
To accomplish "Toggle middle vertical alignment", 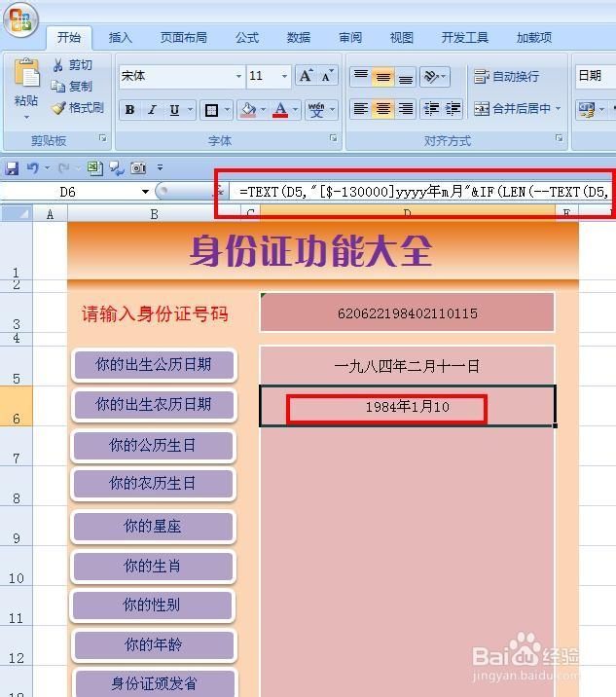I will 382,77.
